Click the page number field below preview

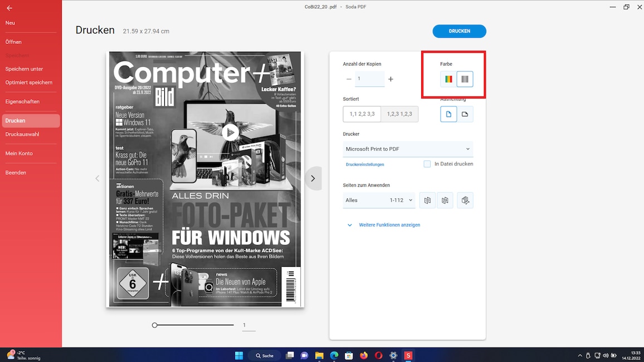(x=248, y=325)
